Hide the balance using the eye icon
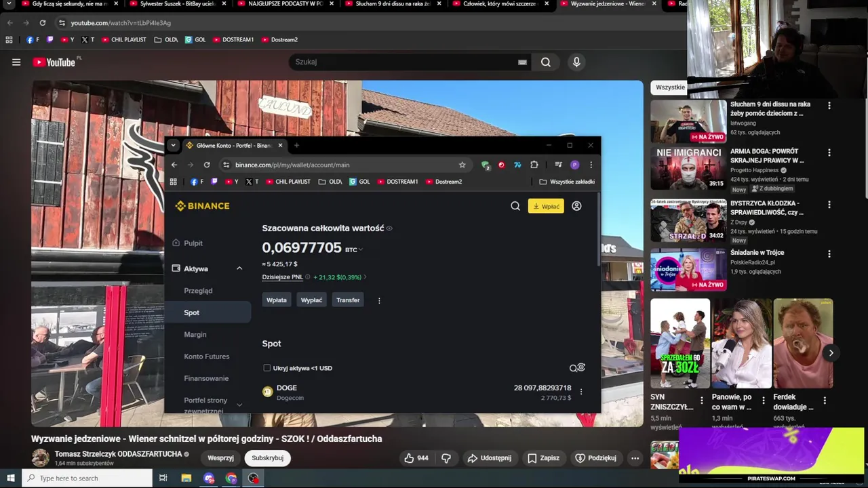The height and width of the screenshot is (488, 868). click(x=389, y=228)
